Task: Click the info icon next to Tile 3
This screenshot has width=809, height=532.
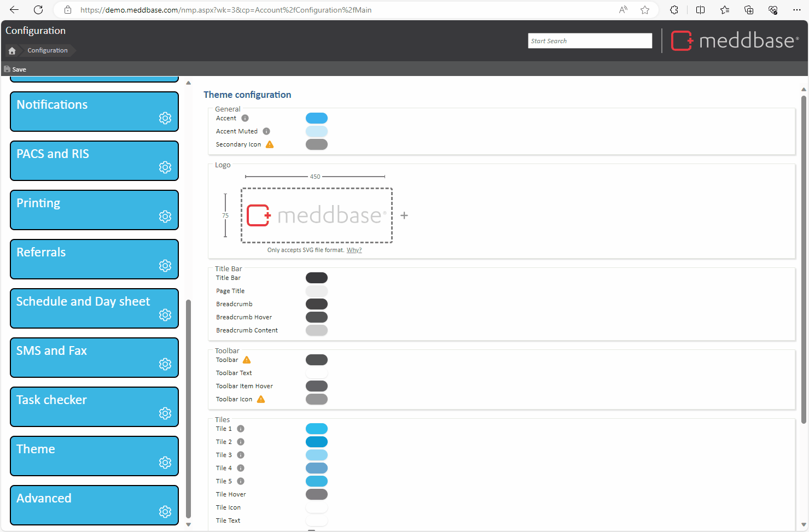Action: pyautogui.click(x=241, y=455)
